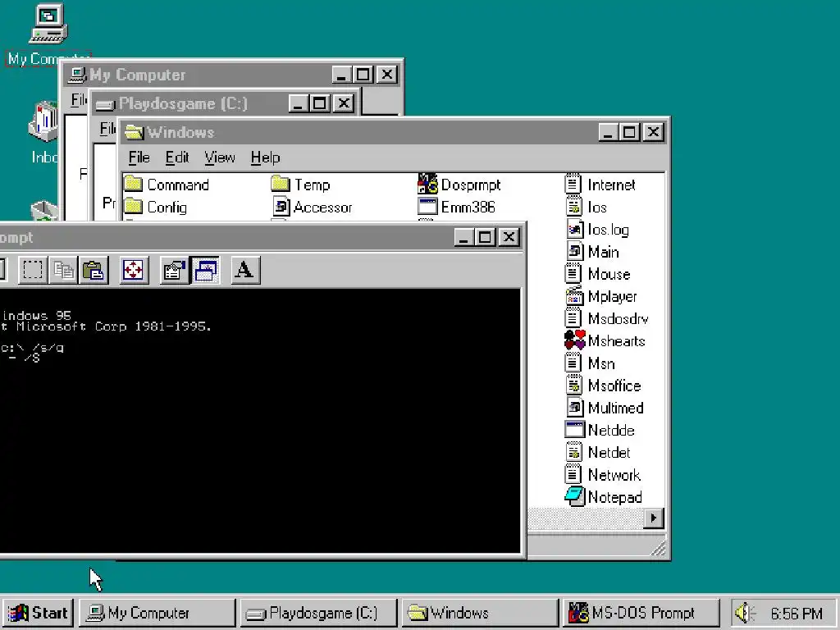Close the Playdosgame (C:) window
This screenshot has width=840, height=630.
point(344,103)
